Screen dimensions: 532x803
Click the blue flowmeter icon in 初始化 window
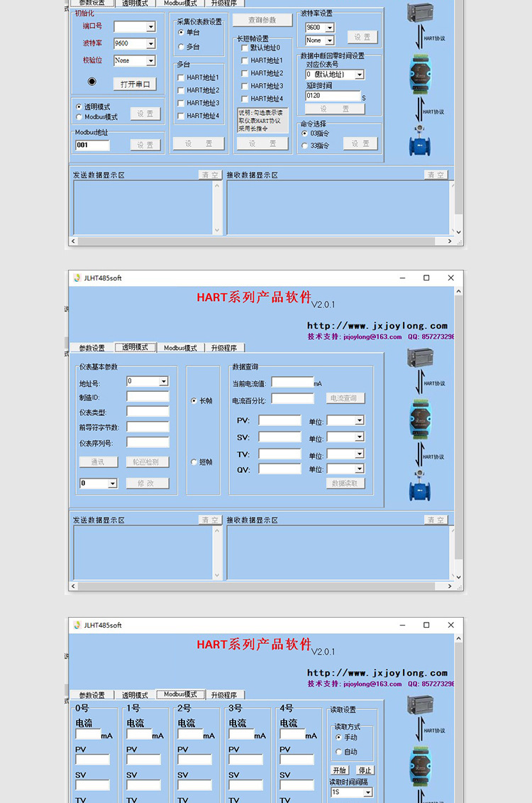click(x=420, y=141)
